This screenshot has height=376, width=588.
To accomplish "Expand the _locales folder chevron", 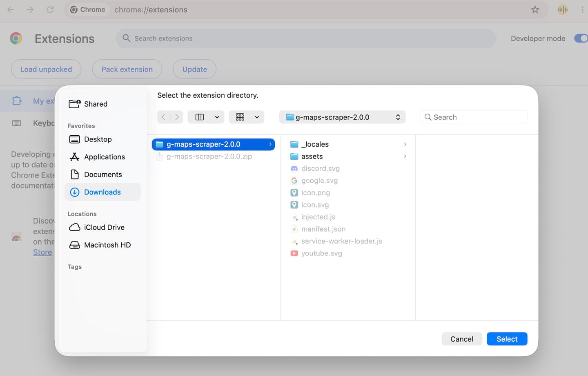I will pos(405,144).
